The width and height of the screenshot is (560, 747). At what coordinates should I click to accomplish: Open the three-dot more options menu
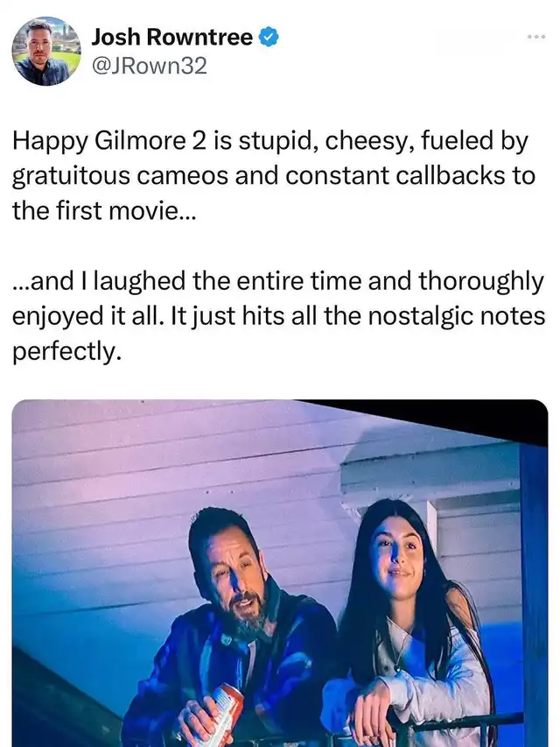(535, 37)
